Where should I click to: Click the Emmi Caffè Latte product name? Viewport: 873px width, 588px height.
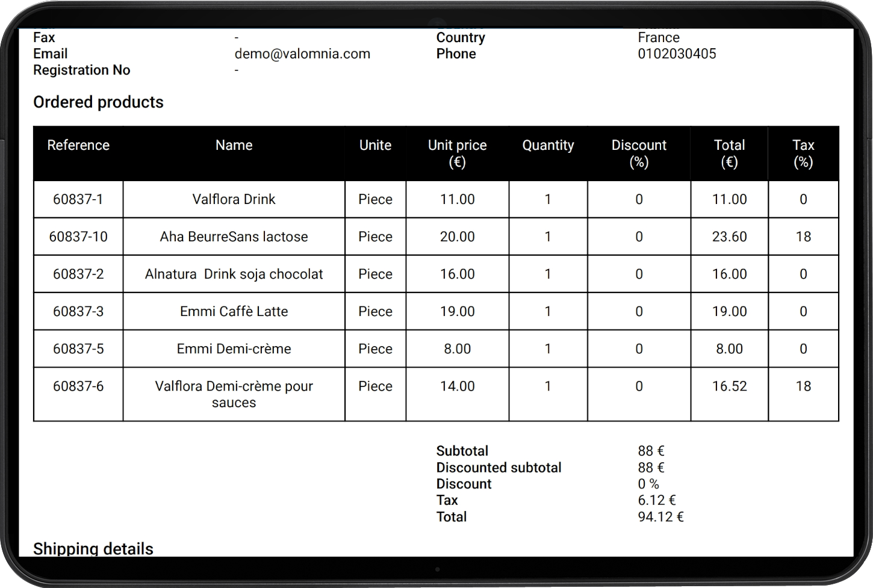tap(234, 311)
